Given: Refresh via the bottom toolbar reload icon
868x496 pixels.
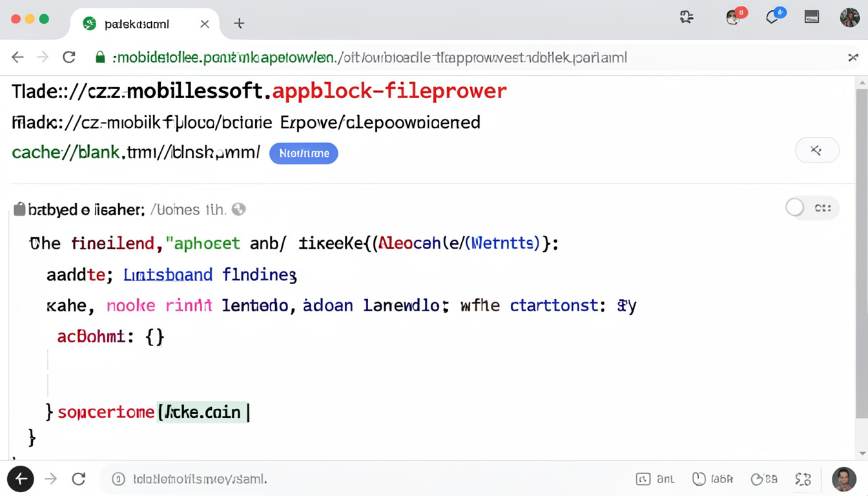Looking at the screenshot, I should pos(78,479).
